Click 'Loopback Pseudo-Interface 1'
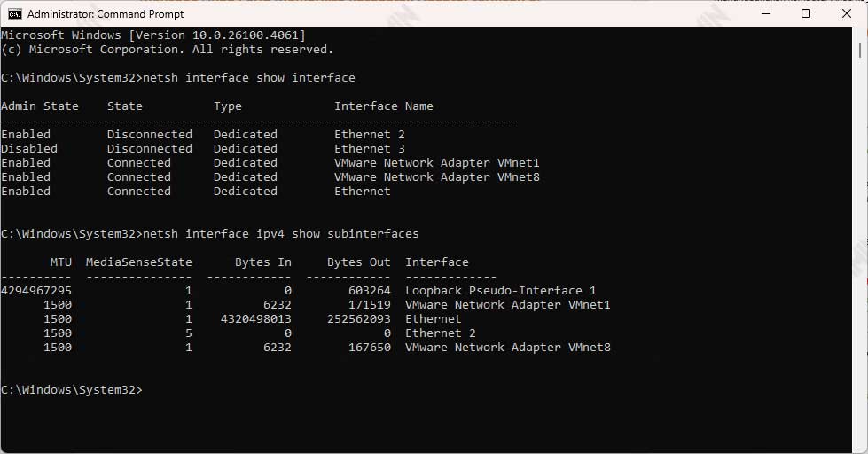 point(500,290)
